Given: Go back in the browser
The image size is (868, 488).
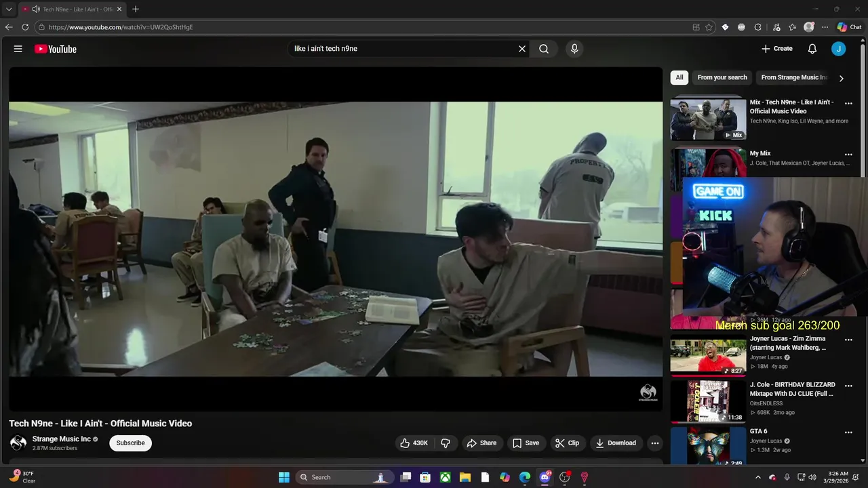Looking at the screenshot, I should pyautogui.click(x=9, y=27).
